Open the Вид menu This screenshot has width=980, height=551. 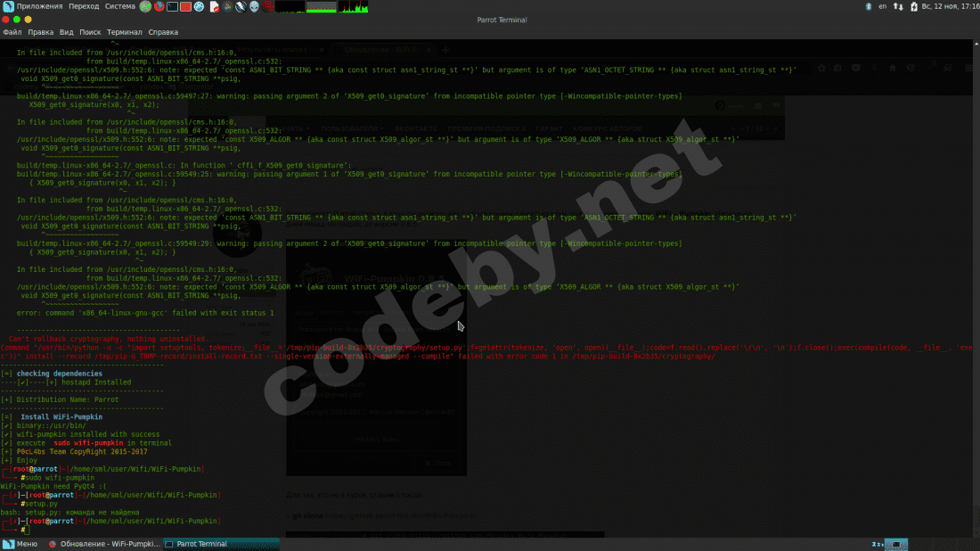tap(66, 32)
